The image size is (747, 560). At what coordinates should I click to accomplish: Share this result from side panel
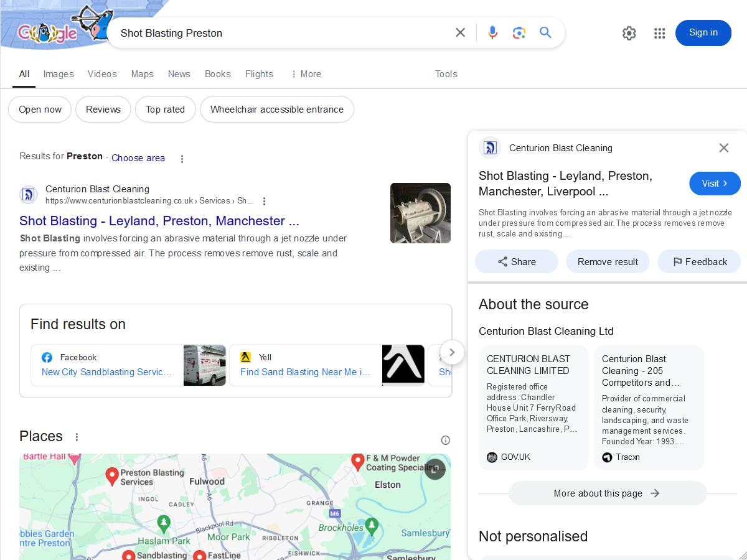click(x=516, y=262)
